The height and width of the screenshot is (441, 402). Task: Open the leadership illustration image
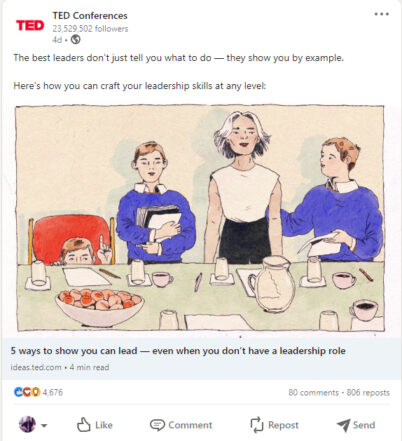pos(200,218)
